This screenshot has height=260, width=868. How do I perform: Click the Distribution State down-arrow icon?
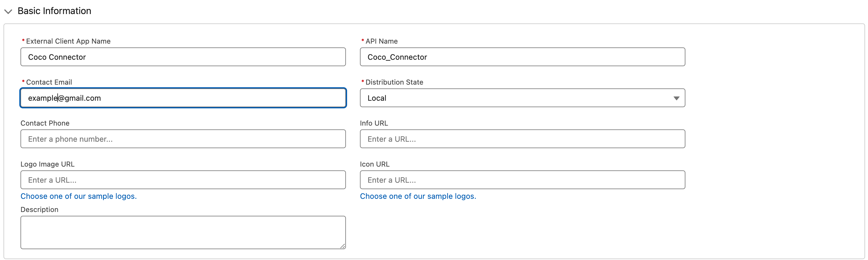676,98
